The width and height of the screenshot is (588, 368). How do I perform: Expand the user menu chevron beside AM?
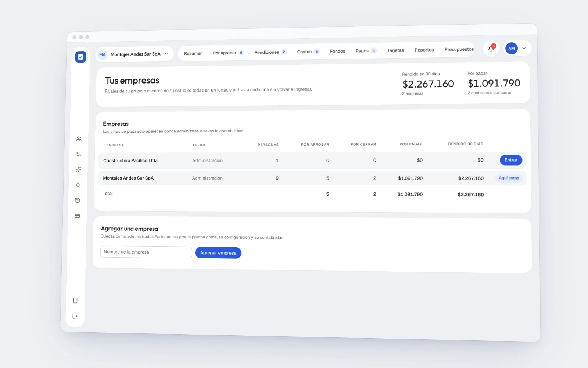pos(524,48)
